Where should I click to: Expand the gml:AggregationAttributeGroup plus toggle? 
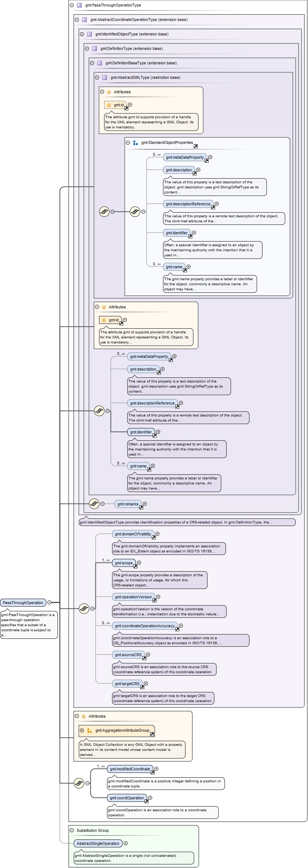[x=82, y=730]
